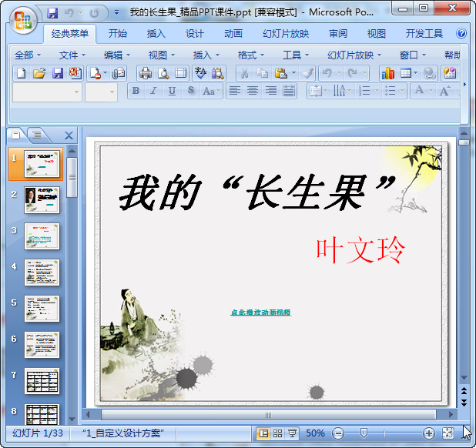This screenshot has height=448, width=476.
Task: Toggle underline formatting
Action: click(x=172, y=91)
